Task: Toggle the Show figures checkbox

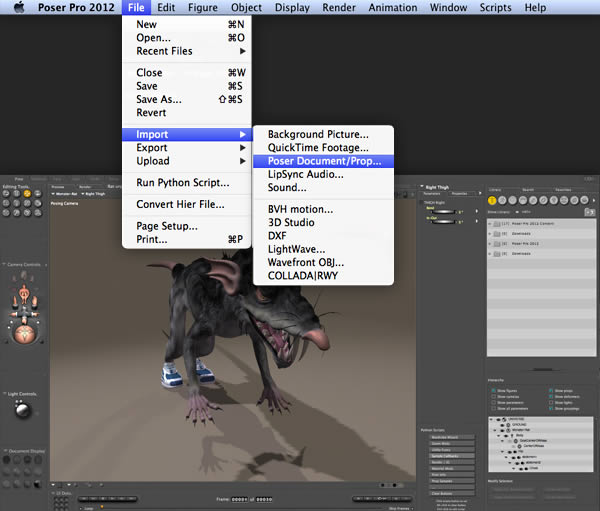Action: (x=494, y=391)
